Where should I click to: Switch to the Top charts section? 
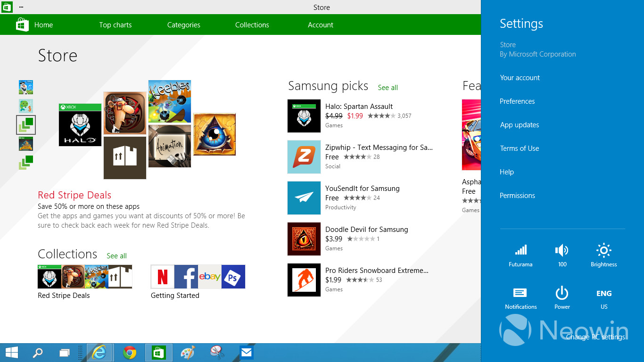tap(116, 25)
